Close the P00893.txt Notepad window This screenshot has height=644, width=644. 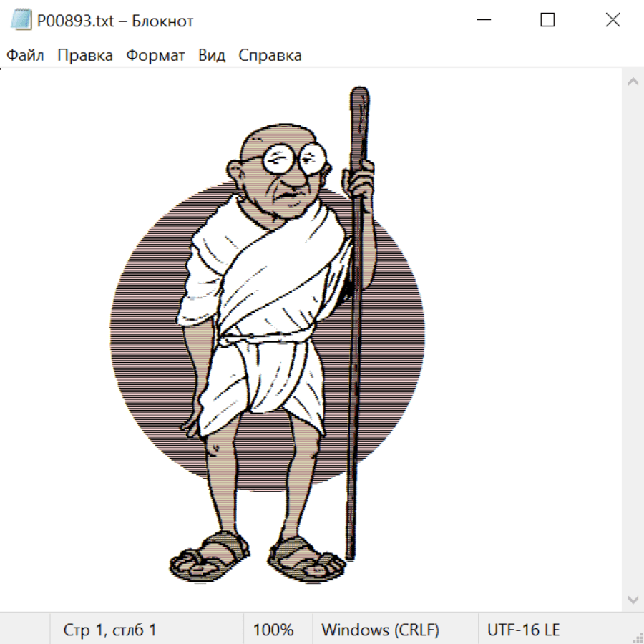tap(613, 21)
